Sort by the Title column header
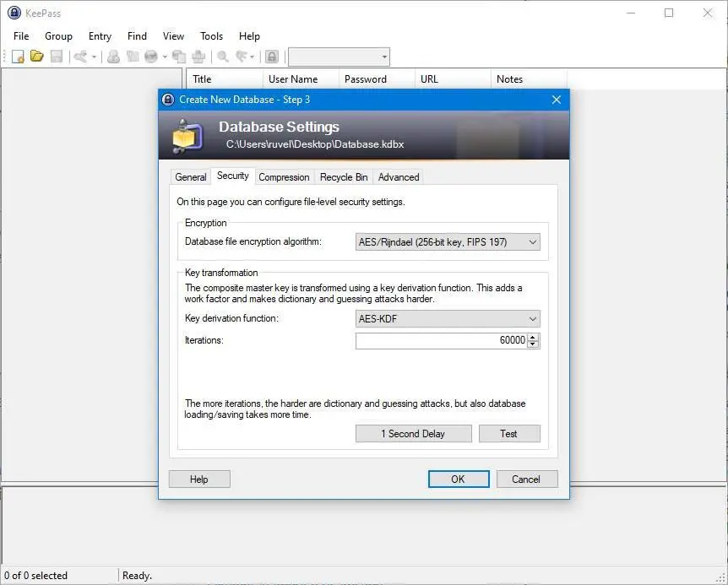Viewport: 728px width, 585px height. click(225, 79)
